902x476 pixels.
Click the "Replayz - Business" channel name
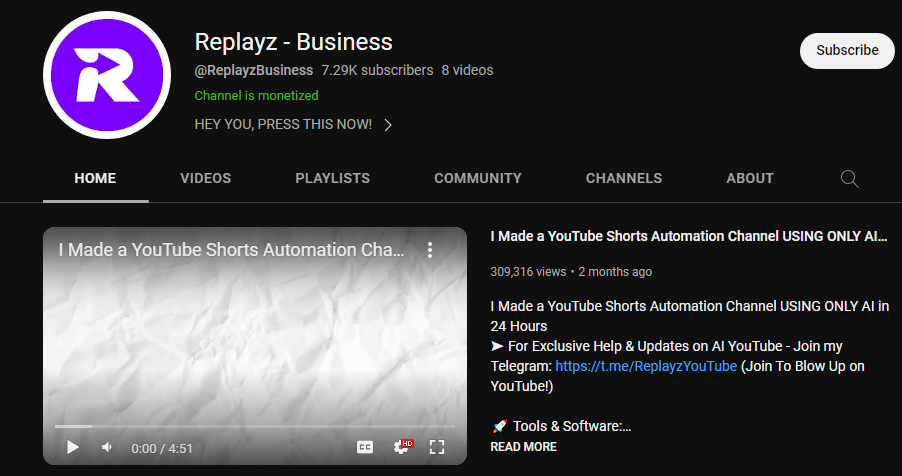pyautogui.click(x=293, y=42)
